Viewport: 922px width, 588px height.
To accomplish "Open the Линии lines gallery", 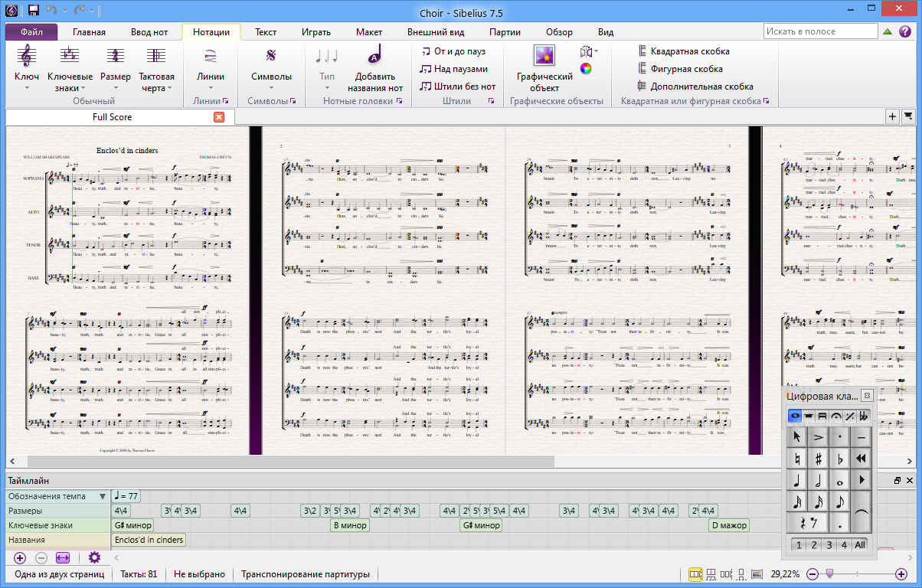I will [211, 67].
